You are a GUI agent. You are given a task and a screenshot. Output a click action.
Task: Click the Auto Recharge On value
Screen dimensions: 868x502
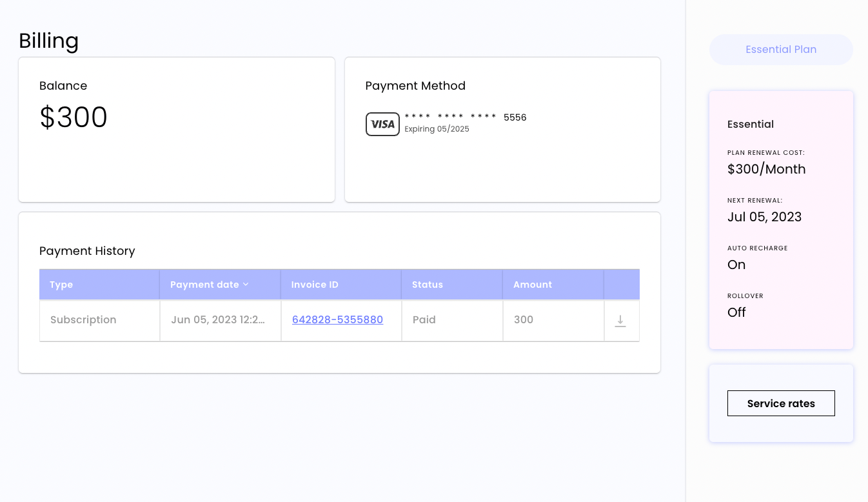coord(736,265)
